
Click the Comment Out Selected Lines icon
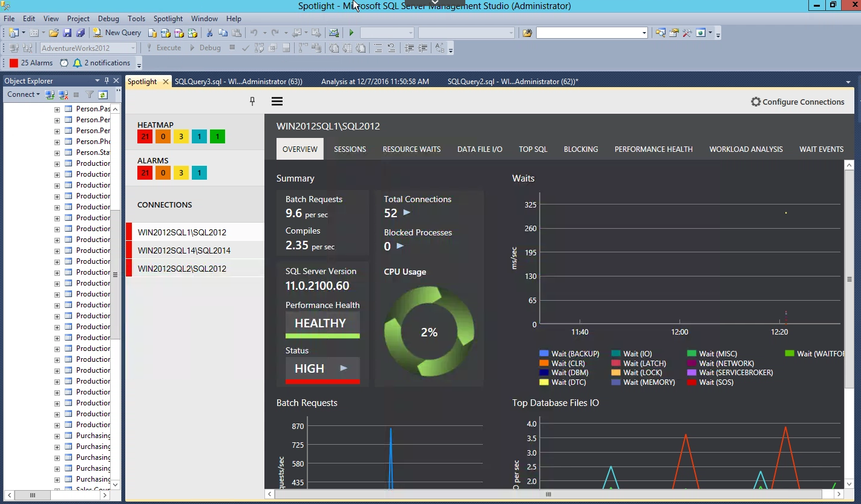378,48
